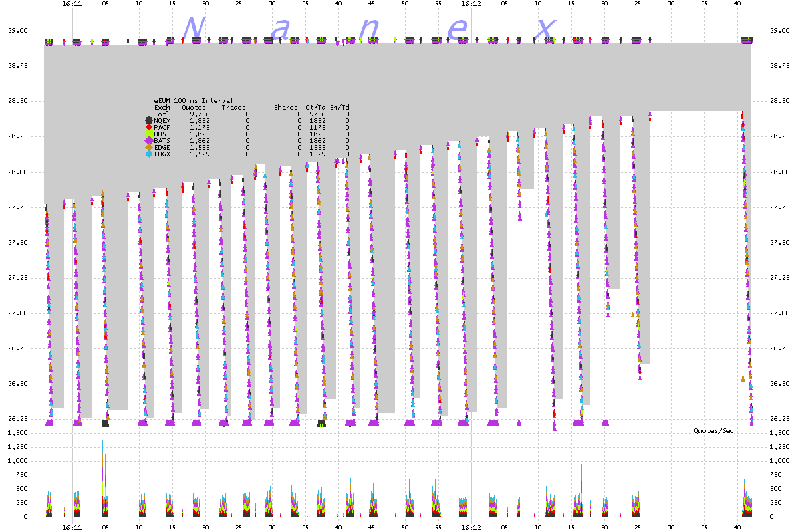Viewport: 798px width, 532px height.
Task: Select the "PACF" exchange label
Action: 162,127
